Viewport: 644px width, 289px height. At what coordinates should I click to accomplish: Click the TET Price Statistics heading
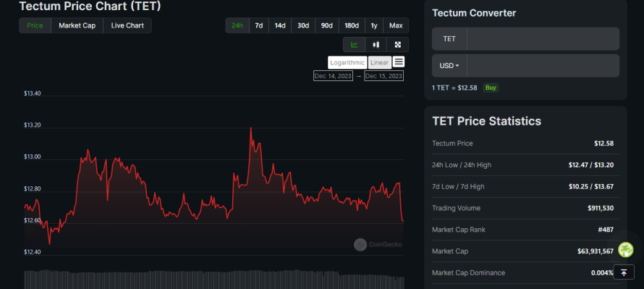pos(487,121)
